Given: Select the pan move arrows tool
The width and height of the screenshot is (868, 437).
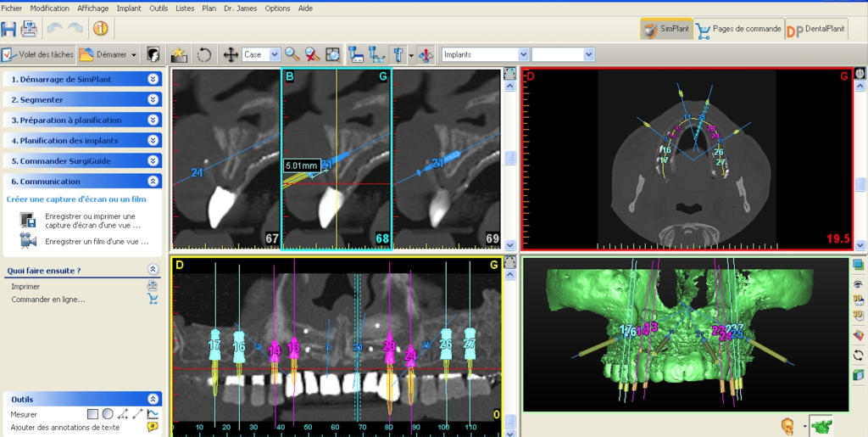Looking at the screenshot, I should (x=230, y=54).
